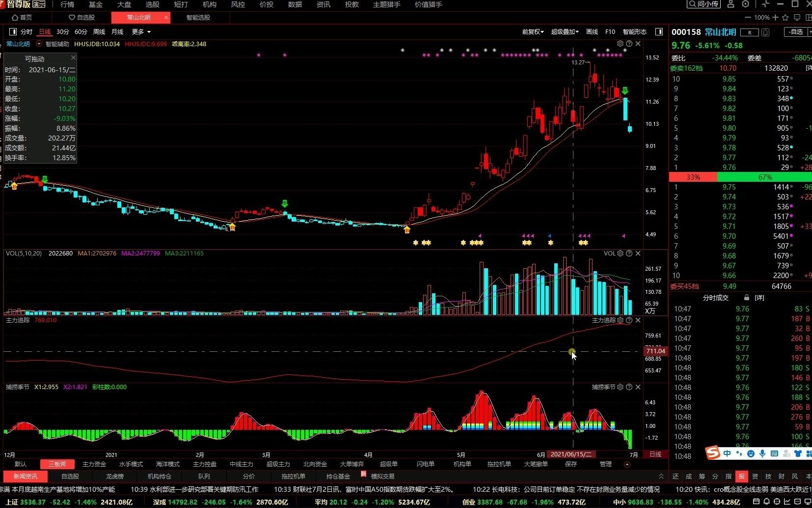The width and height of the screenshot is (812, 508).
Task: Click the star favorite icon near zoom
Action: (x=785, y=17)
